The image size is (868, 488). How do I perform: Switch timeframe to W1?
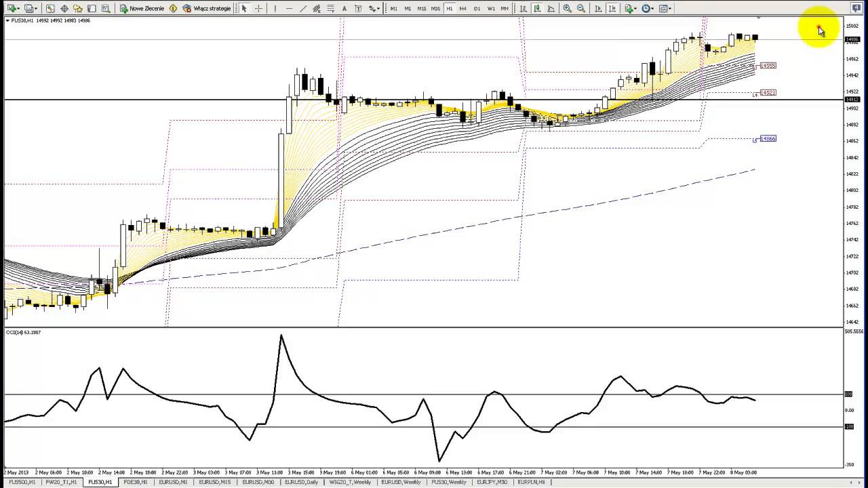(491, 8)
